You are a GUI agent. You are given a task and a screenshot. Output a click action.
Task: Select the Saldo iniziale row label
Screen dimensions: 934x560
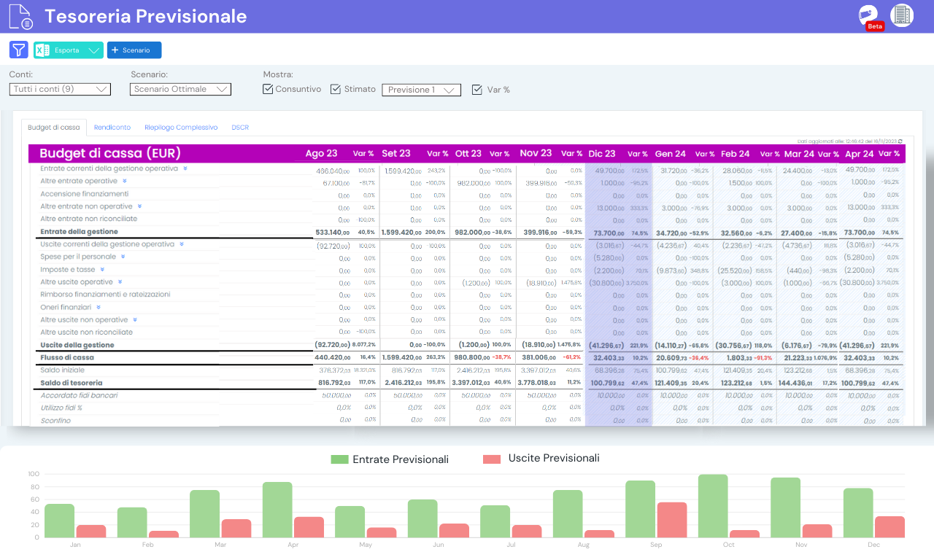tap(62, 370)
